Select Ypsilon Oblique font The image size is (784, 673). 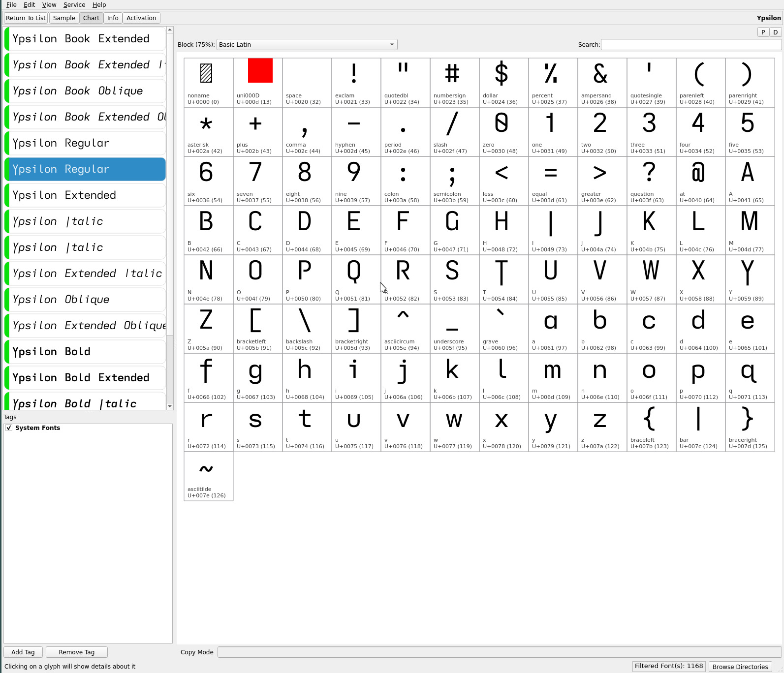click(85, 300)
